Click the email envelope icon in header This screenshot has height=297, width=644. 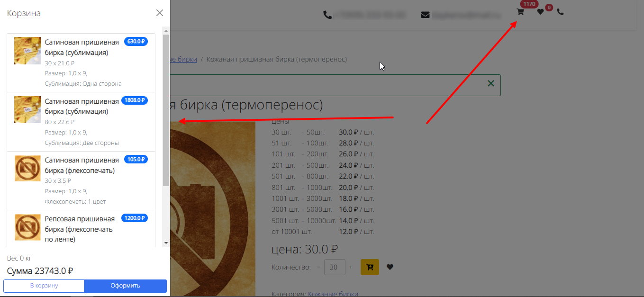[425, 15]
